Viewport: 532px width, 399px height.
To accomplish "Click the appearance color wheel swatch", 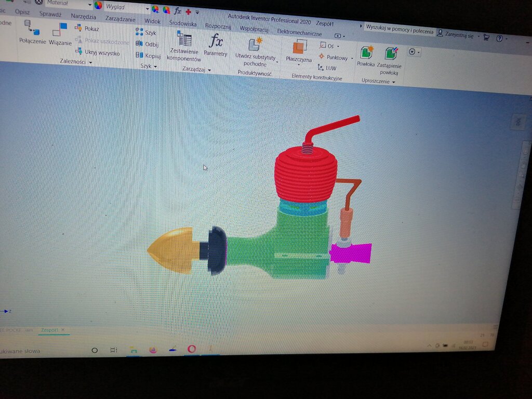I will 98,5.
